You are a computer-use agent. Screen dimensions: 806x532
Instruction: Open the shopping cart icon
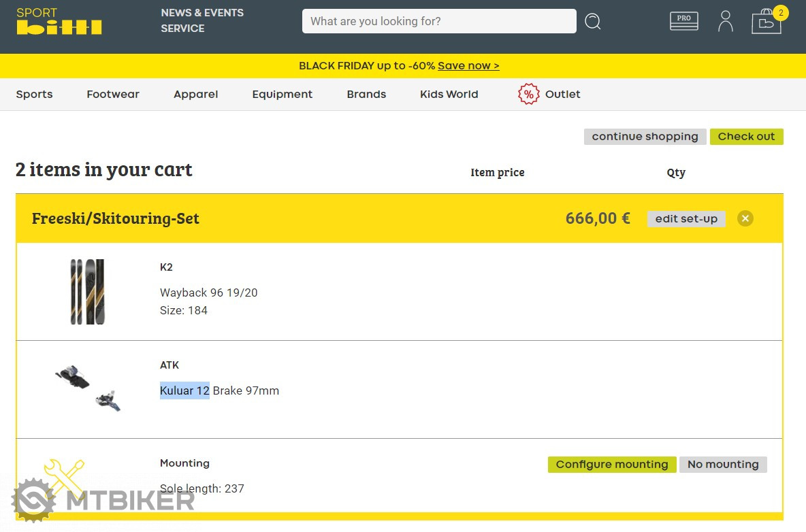pyautogui.click(x=766, y=22)
